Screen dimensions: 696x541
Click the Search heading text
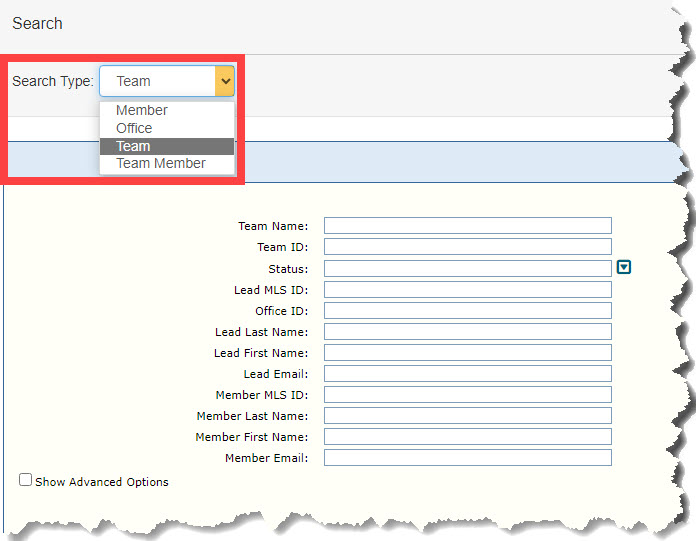[37, 24]
